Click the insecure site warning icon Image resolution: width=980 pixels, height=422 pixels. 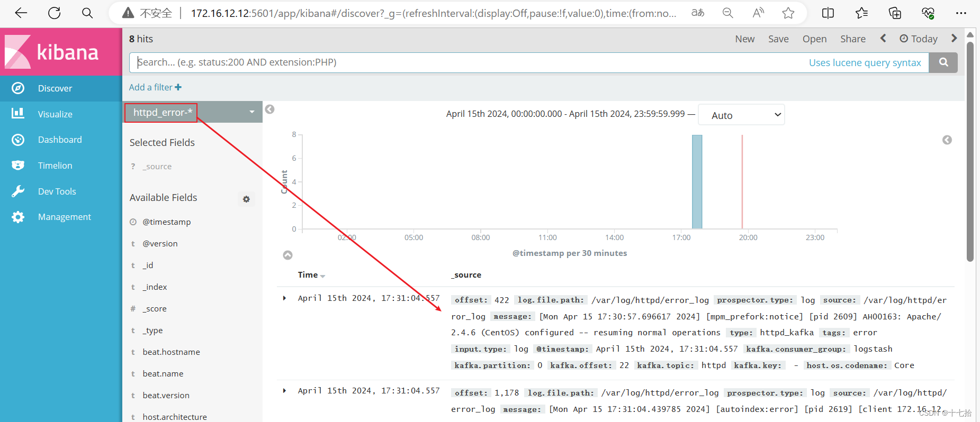pos(128,13)
